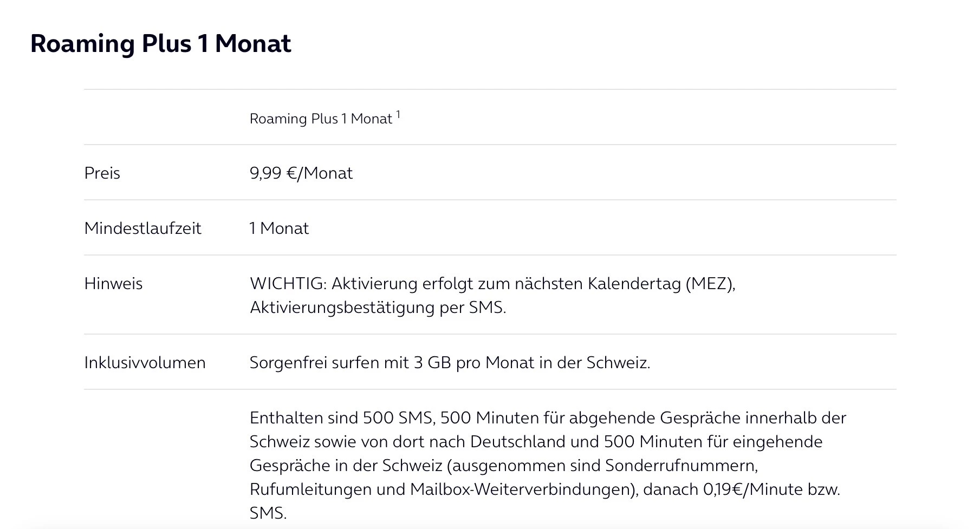Screen dimensions: 980x529
Task: Click the Mindestlaufzeit row label
Action: 142,228
